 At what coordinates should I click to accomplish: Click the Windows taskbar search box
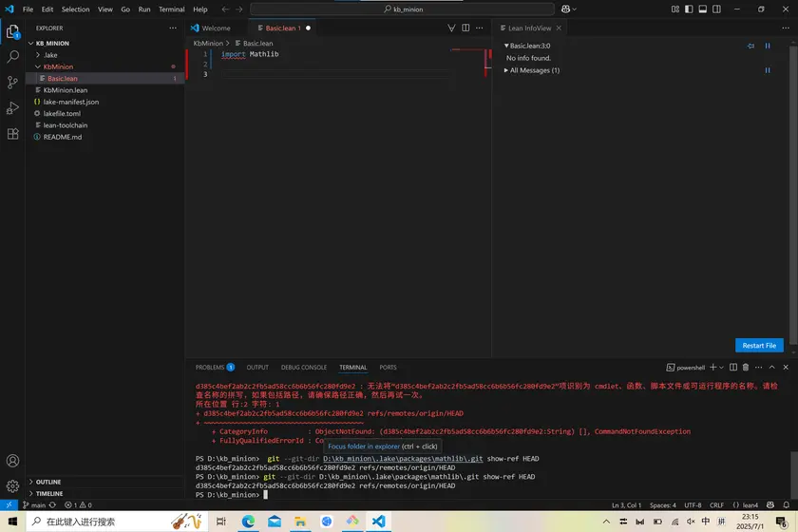pyautogui.click(x=85, y=522)
